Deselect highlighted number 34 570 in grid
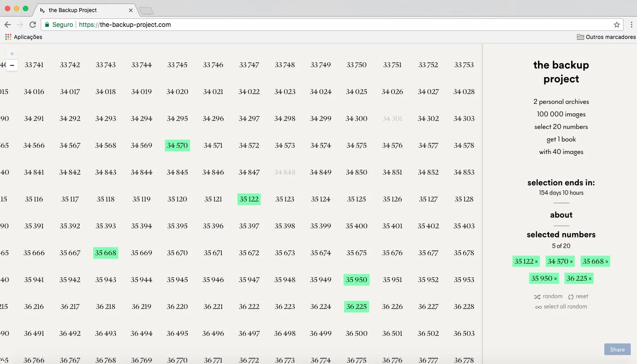Viewport: 637px width, 364px height. pyautogui.click(x=177, y=146)
